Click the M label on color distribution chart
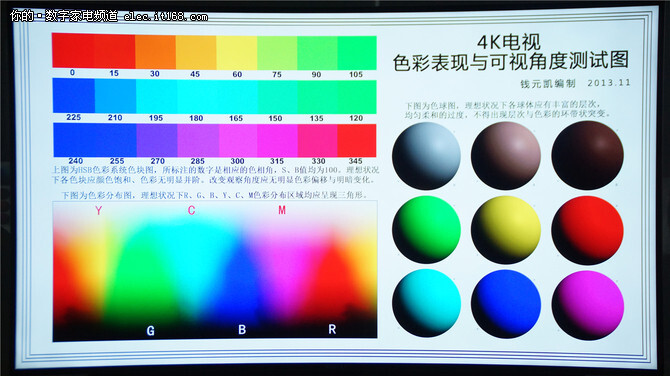 (282, 210)
